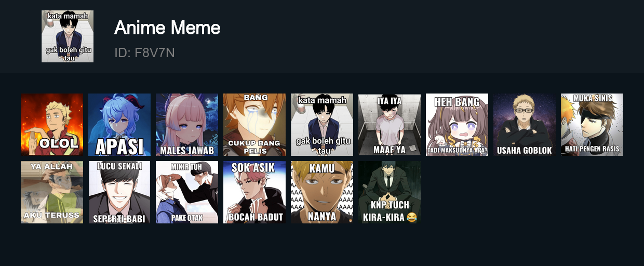Pick the USAHA GOBLOK sticker

tap(525, 125)
